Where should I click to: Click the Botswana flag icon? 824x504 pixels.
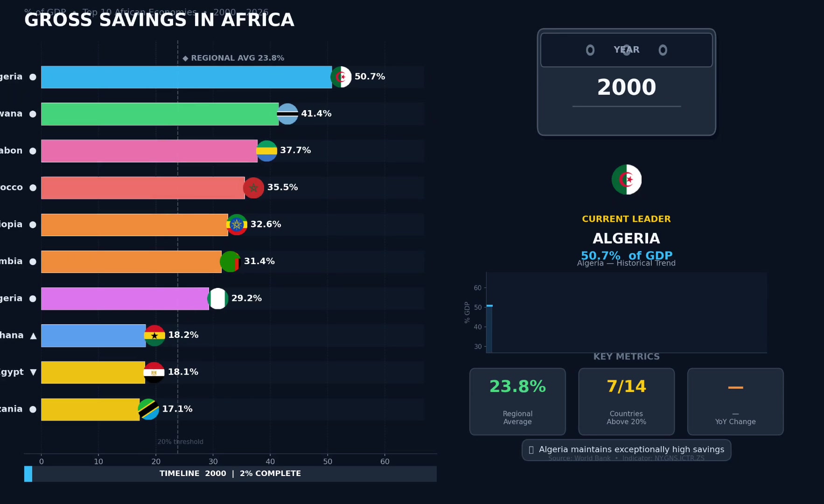(287, 114)
